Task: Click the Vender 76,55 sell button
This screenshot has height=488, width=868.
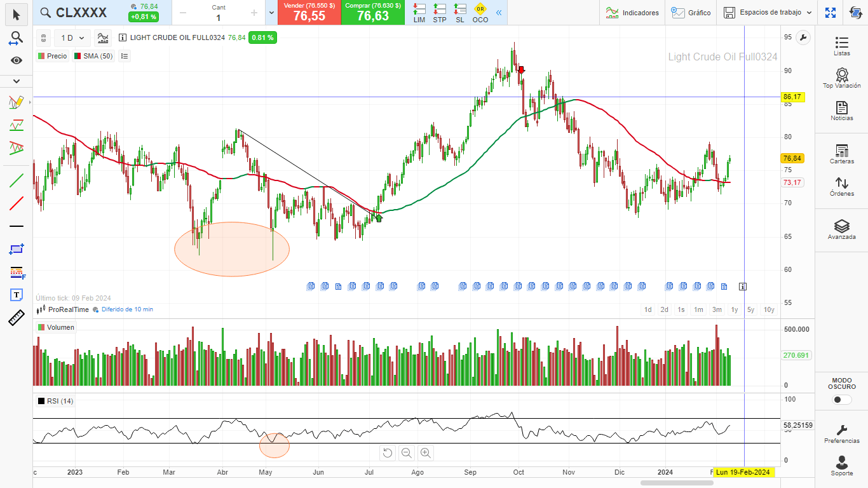Action: 309,13
